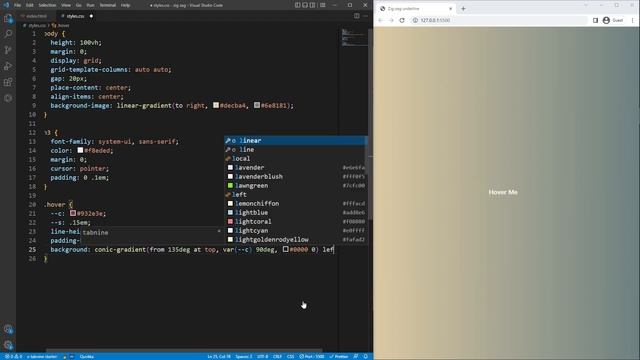The width and height of the screenshot is (640, 360).
Task: Open the File menu
Action: [18, 5]
